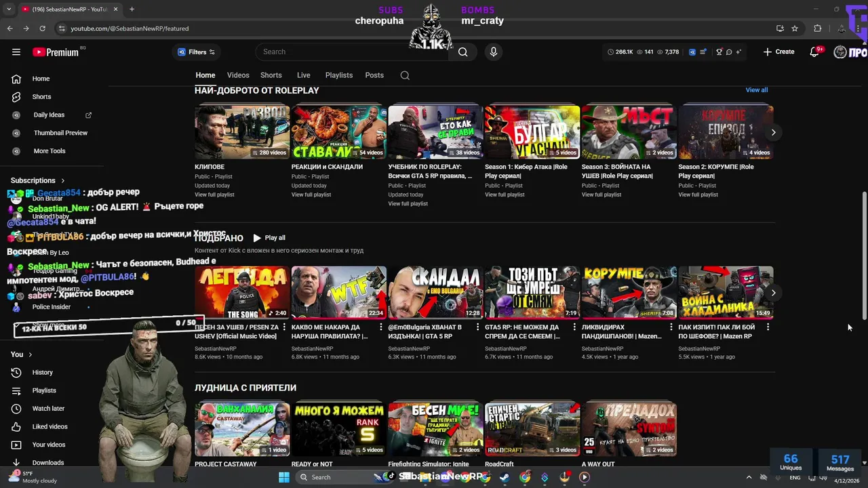The image size is (868, 488).
Task: Open the notifications bell
Action: pyautogui.click(x=814, y=52)
